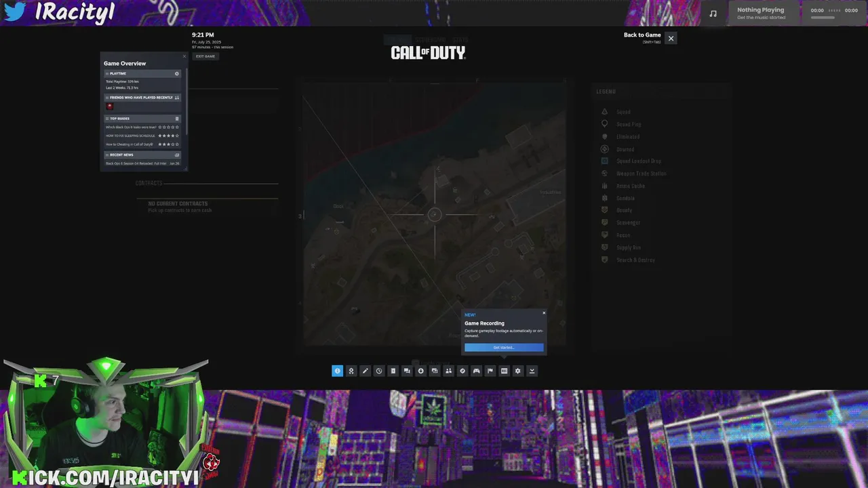Click the Back to Game X button
This screenshot has height=488, width=868.
click(x=671, y=38)
